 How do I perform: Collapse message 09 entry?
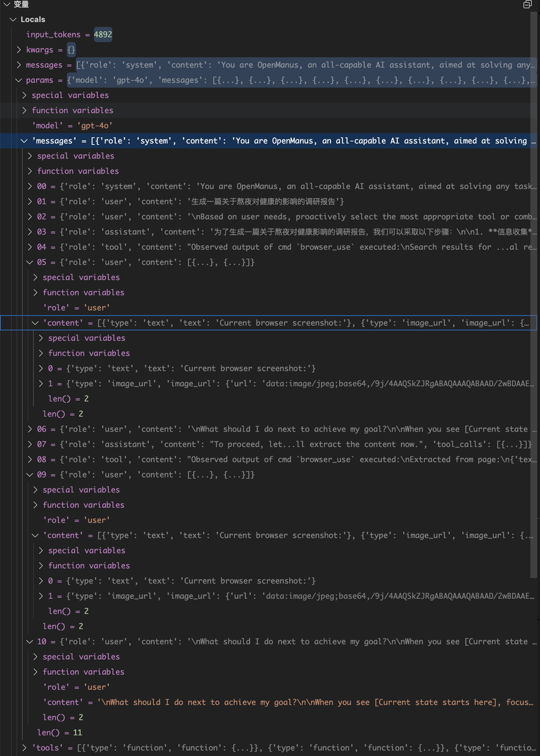[x=30, y=475]
